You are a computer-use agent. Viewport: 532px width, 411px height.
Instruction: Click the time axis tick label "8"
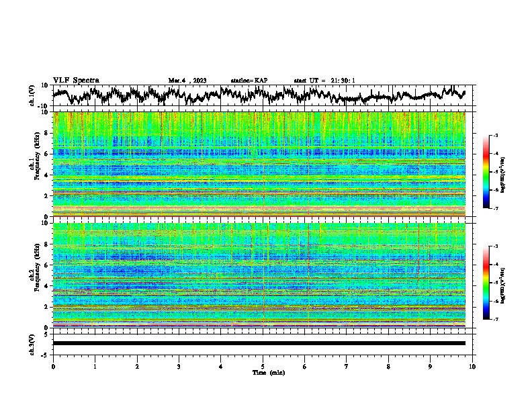pos(388,367)
